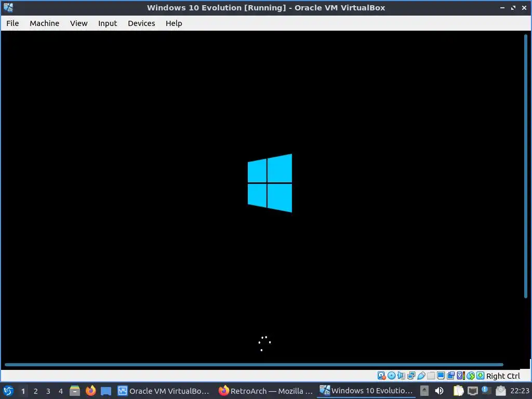The height and width of the screenshot is (399, 532).
Task: Click the mail envelope tray icon
Action: click(x=501, y=391)
